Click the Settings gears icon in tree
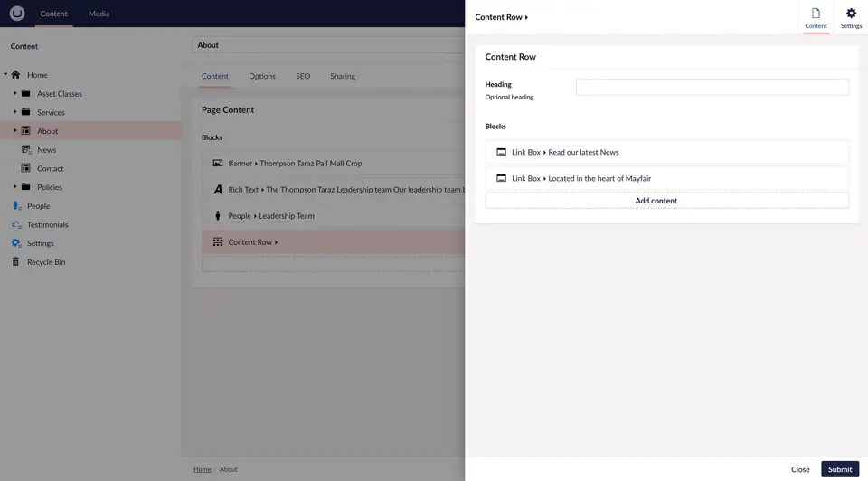The width and height of the screenshot is (868, 481). pos(16,243)
